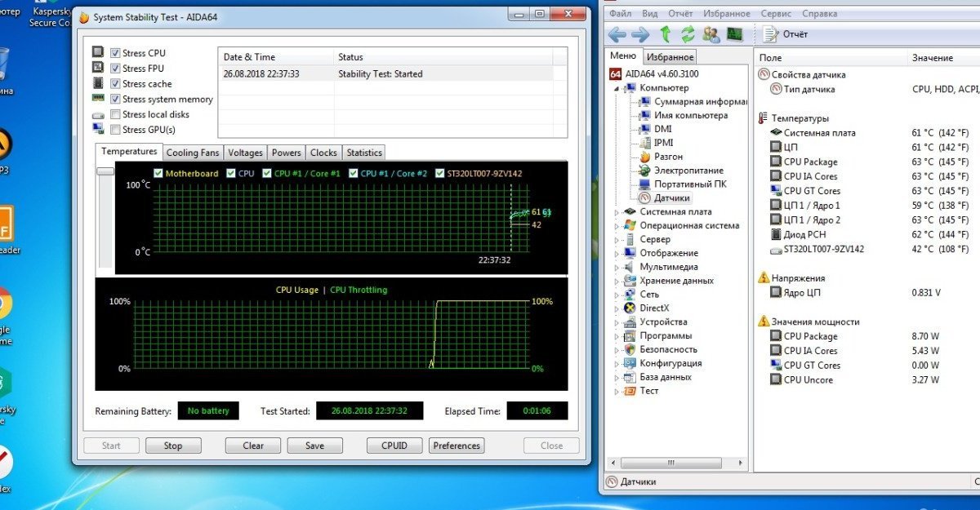The image size is (980, 510).
Task: Open the Сервис menu
Action: pos(775,14)
